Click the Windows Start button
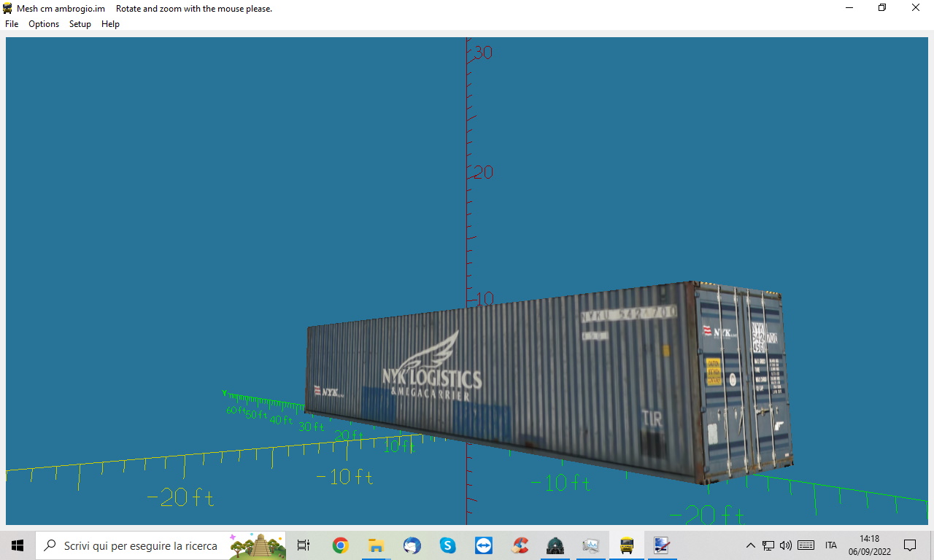This screenshot has height=560, width=934. click(18, 545)
